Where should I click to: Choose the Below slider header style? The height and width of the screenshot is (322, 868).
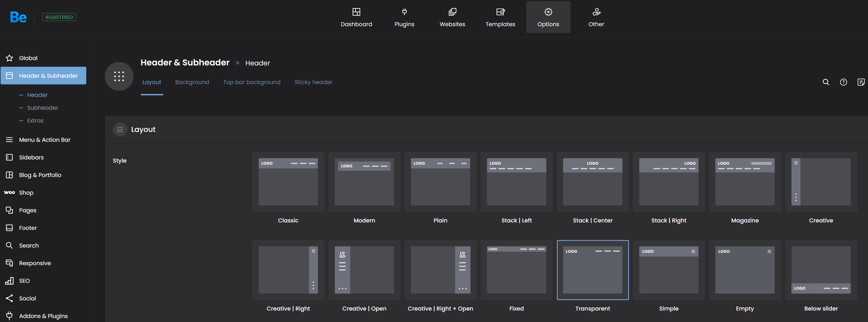(821, 270)
